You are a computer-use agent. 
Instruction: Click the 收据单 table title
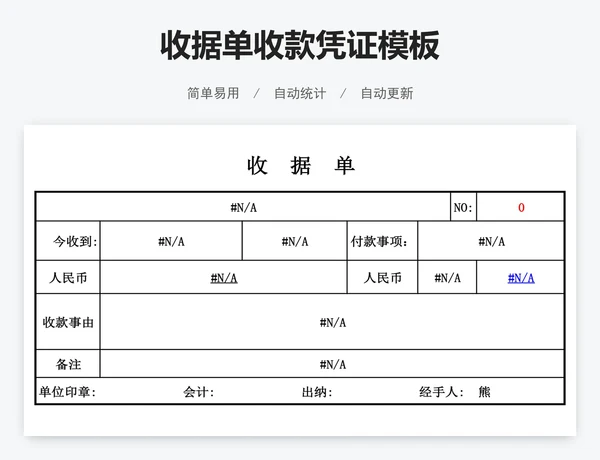[300, 165]
